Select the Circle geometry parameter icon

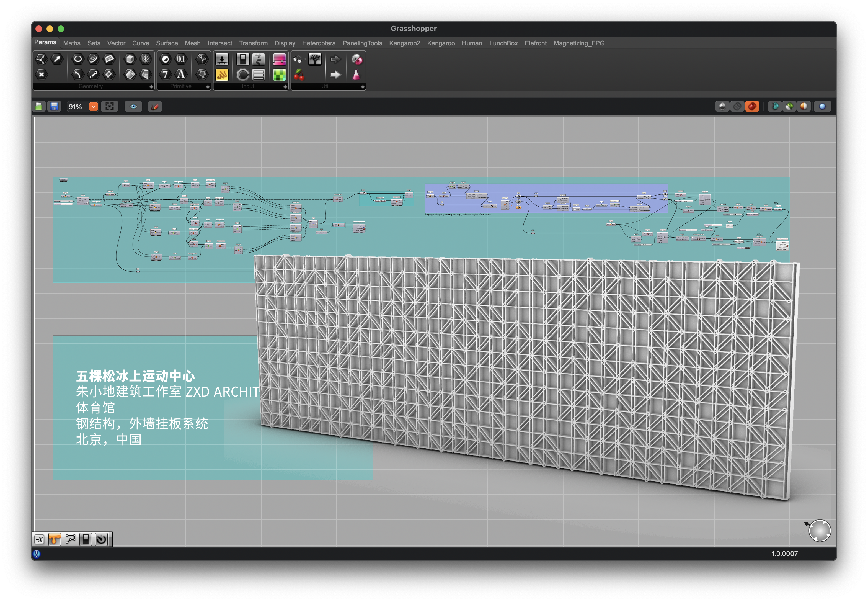click(x=78, y=59)
